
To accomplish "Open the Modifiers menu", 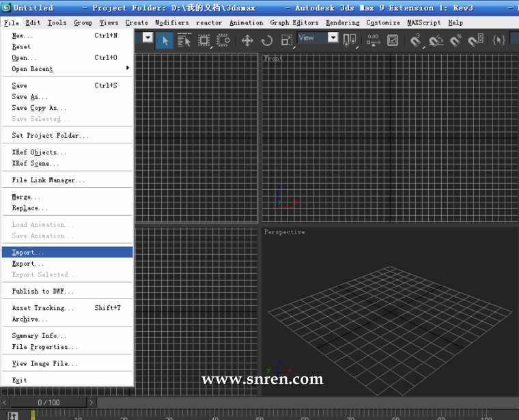I will (x=172, y=23).
